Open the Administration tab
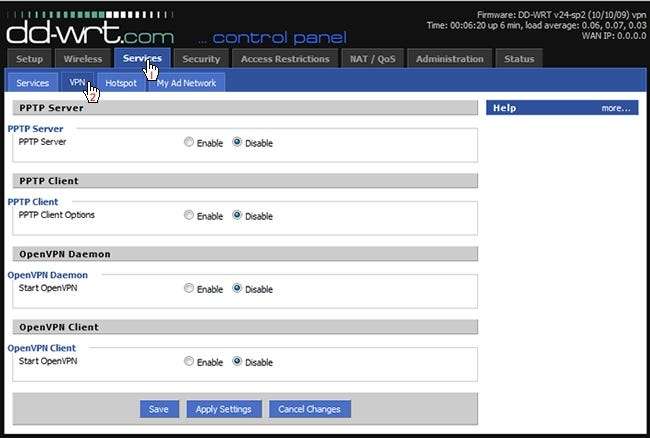650x438 pixels. tap(450, 59)
